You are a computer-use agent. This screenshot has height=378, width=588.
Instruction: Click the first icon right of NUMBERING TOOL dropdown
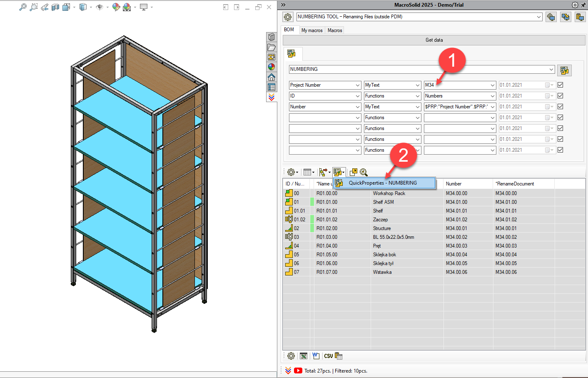pyautogui.click(x=551, y=17)
